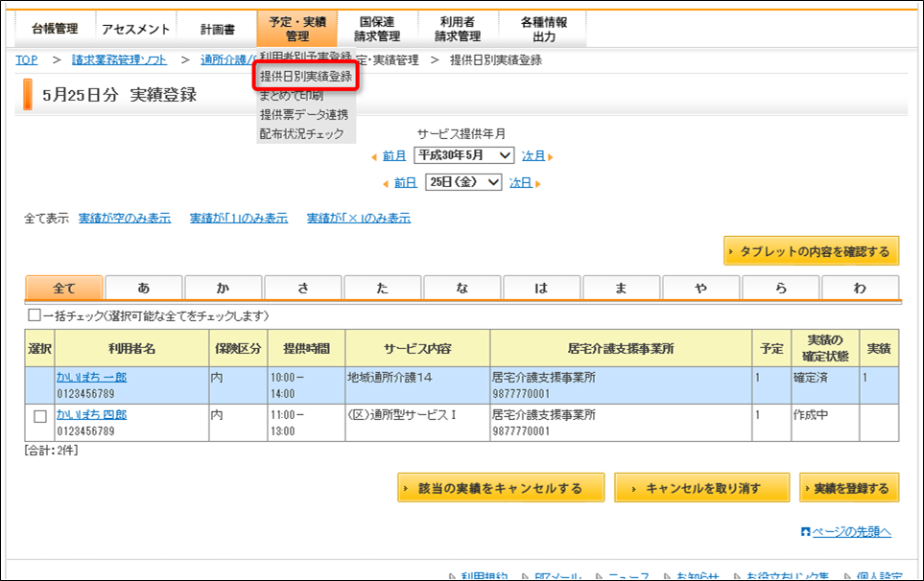Open user かいぽち 一郎 link
Viewport: 924px width, 581px height.
point(92,378)
